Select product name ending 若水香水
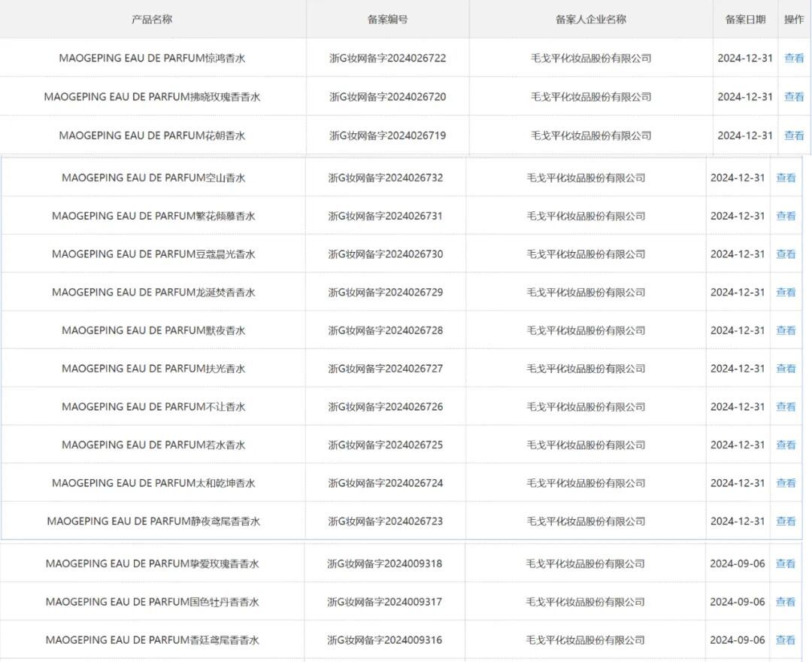The image size is (812, 662). pyautogui.click(x=153, y=445)
